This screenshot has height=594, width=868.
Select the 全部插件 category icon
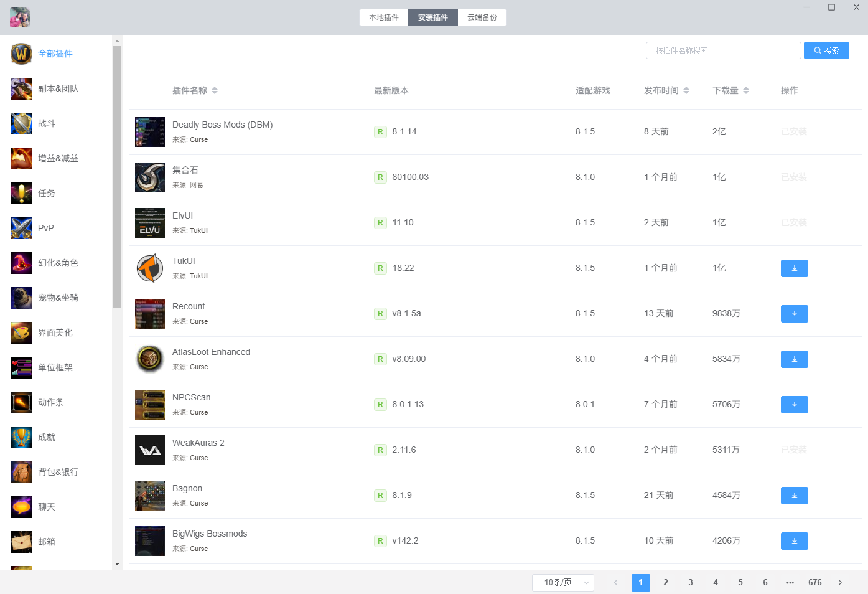[21, 54]
